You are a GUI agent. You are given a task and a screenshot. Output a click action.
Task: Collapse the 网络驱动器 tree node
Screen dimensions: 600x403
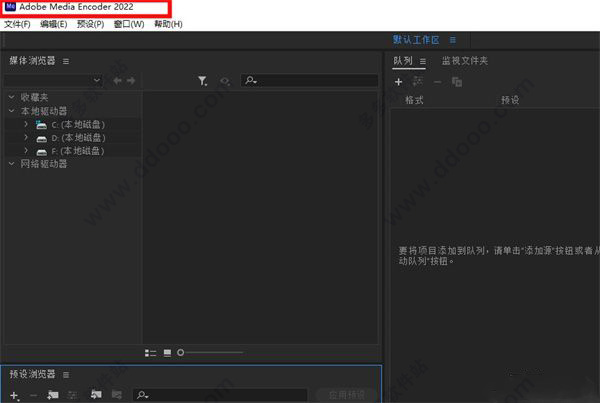click(x=11, y=163)
